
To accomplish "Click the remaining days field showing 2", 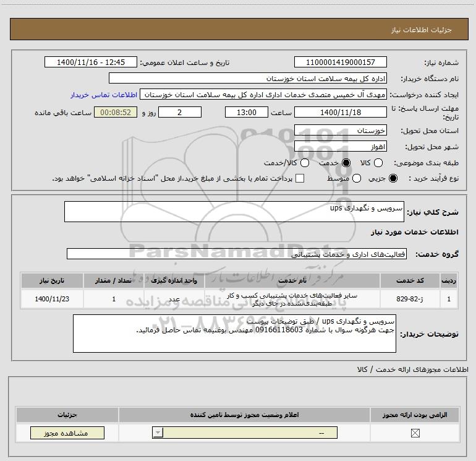I will tap(180, 112).
